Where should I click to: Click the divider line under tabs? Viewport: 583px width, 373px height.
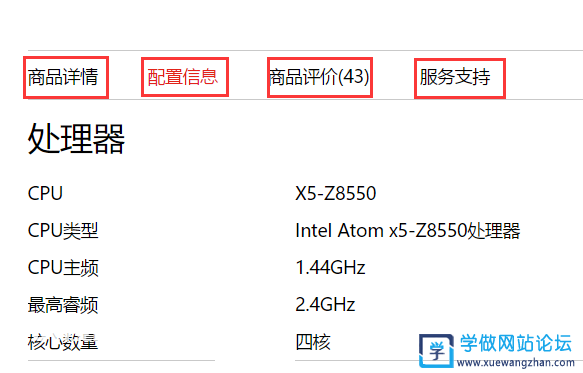click(305, 99)
